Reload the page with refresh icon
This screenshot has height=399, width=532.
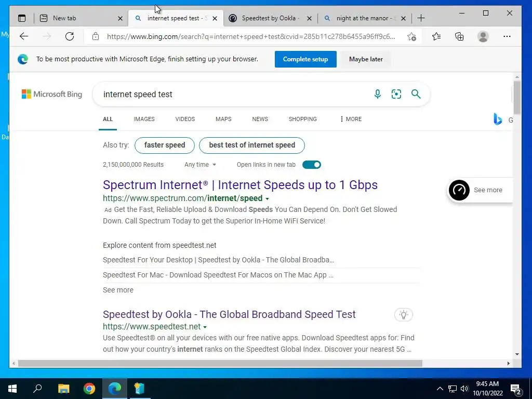coord(70,36)
